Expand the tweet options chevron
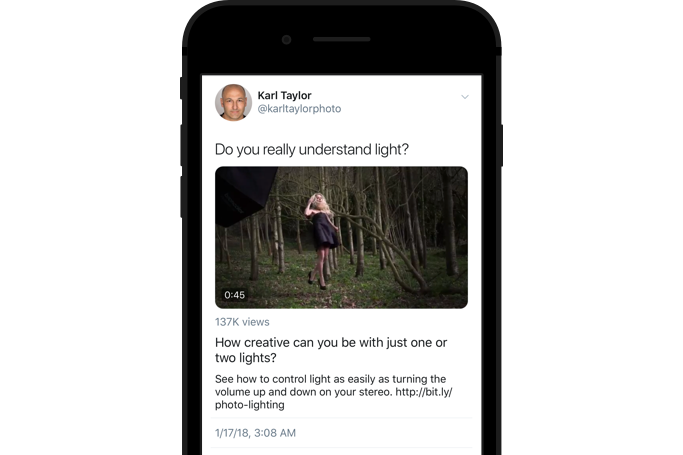The image size is (683, 455). click(465, 97)
